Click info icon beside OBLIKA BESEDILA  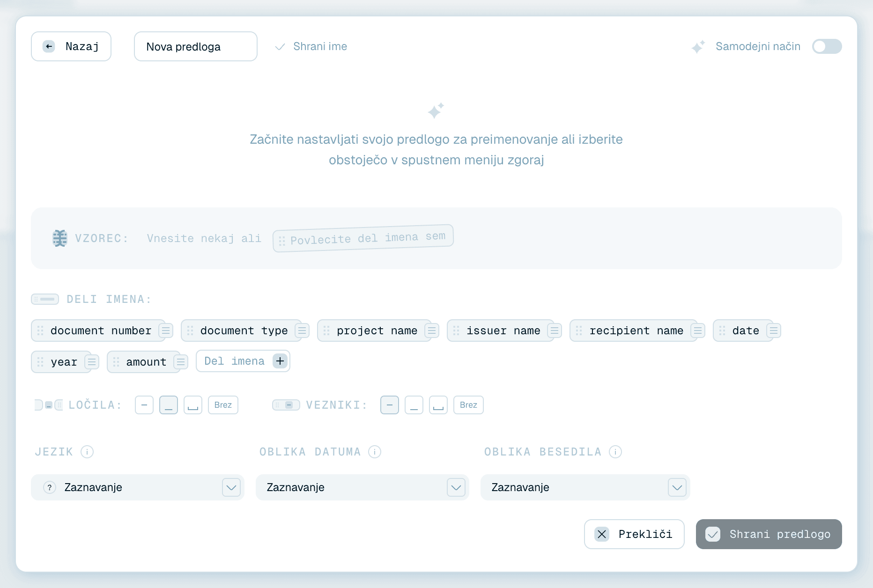pos(615,452)
